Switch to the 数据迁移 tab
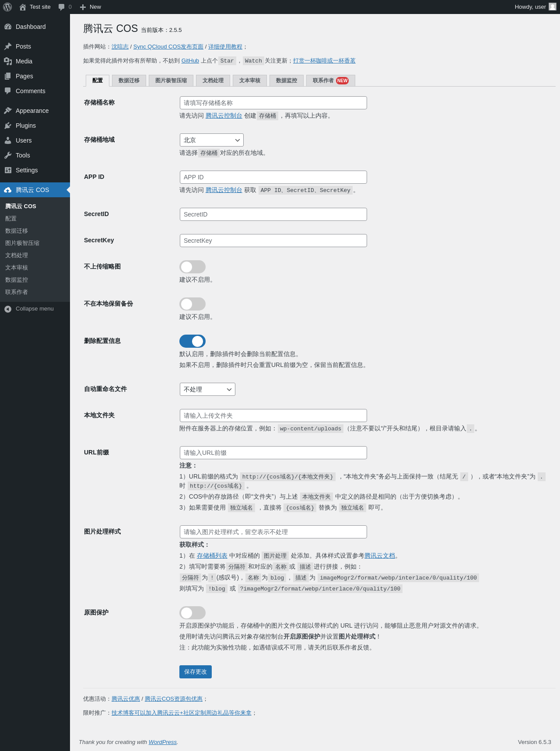 point(129,80)
